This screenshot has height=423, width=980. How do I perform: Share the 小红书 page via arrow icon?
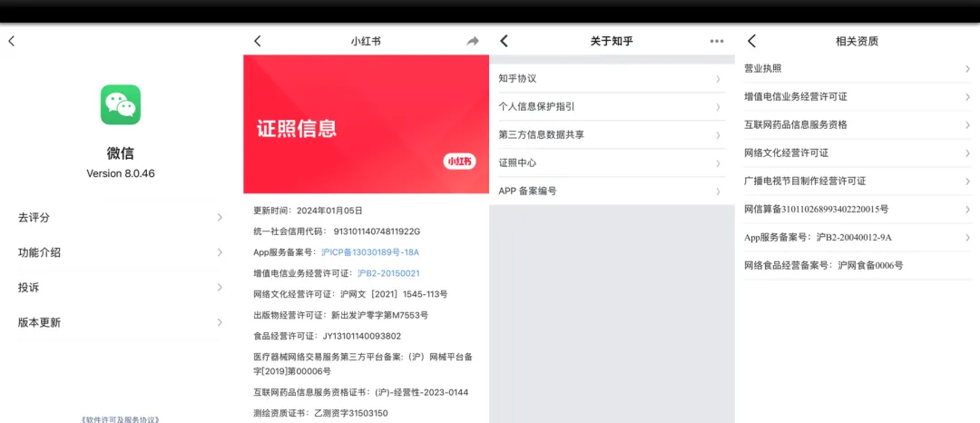473,41
